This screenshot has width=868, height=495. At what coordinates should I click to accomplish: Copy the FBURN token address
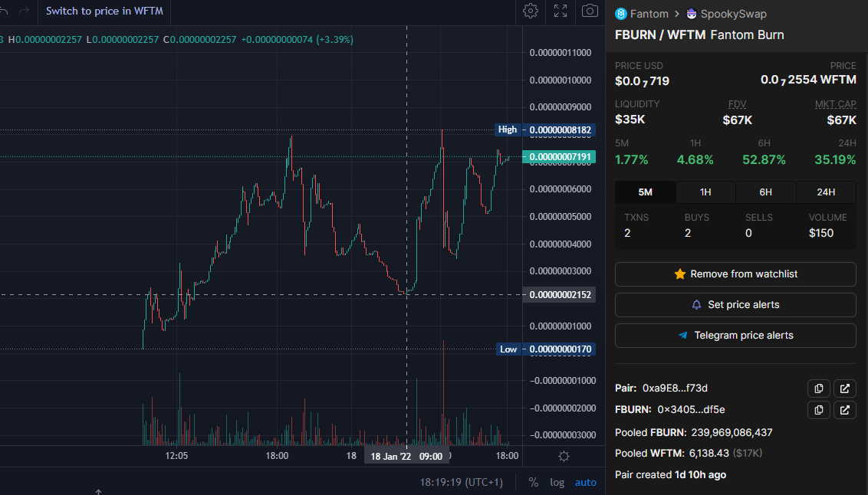point(819,410)
